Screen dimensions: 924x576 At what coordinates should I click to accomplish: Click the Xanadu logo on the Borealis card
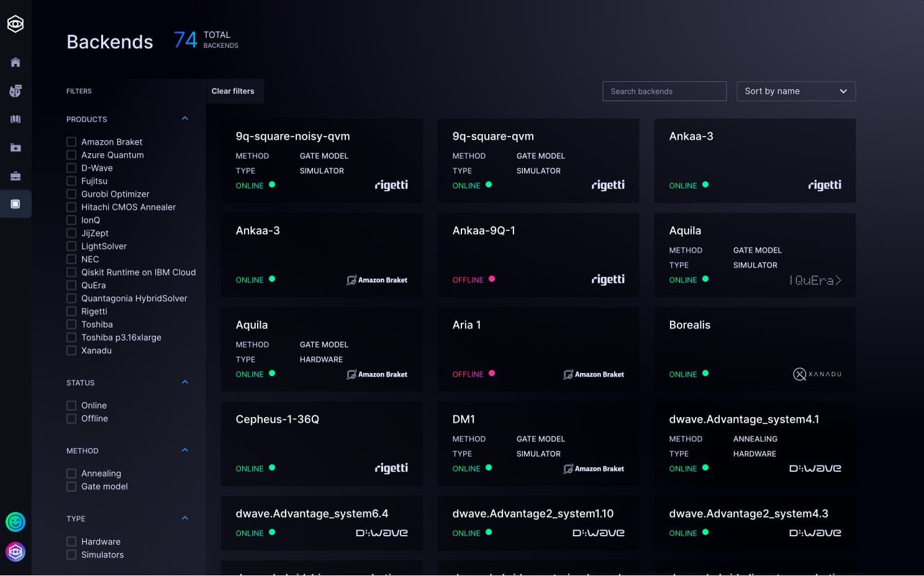point(817,374)
